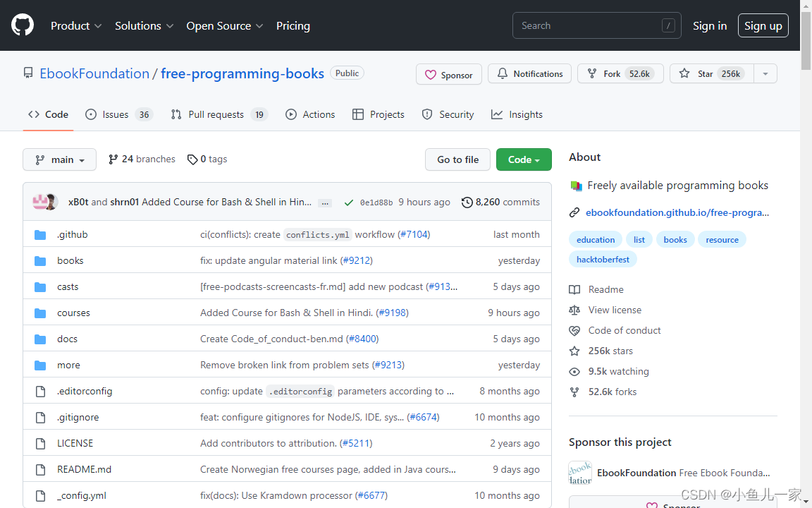The width and height of the screenshot is (812, 508).
Task: Click the EbookFoundation sponsor logo thumbnail
Action: (580, 473)
